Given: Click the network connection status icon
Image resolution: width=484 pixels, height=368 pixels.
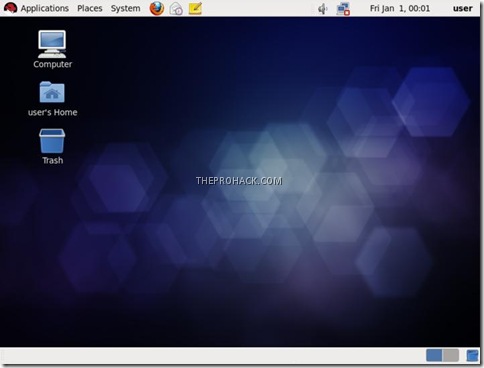Looking at the screenshot, I should (343, 9).
